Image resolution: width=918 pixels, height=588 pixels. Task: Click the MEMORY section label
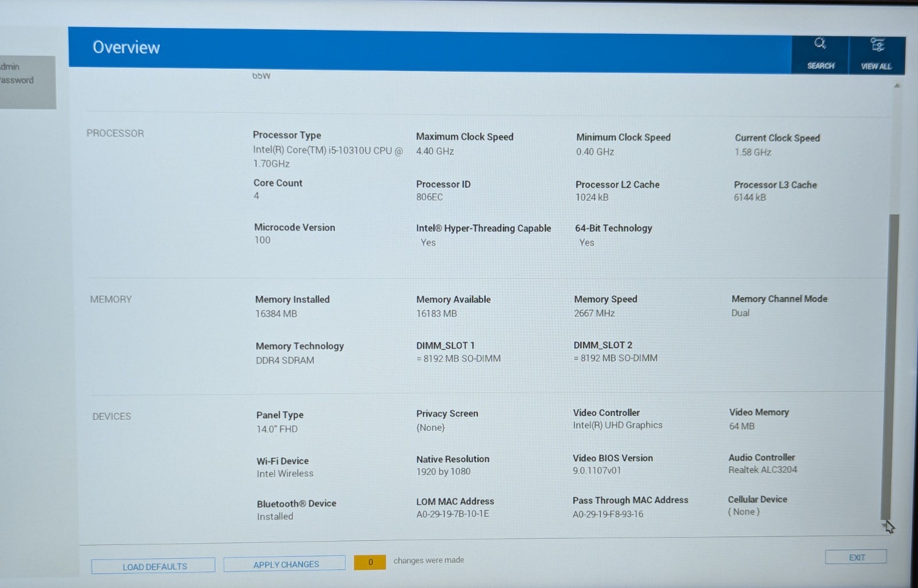[x=111, y=299]
